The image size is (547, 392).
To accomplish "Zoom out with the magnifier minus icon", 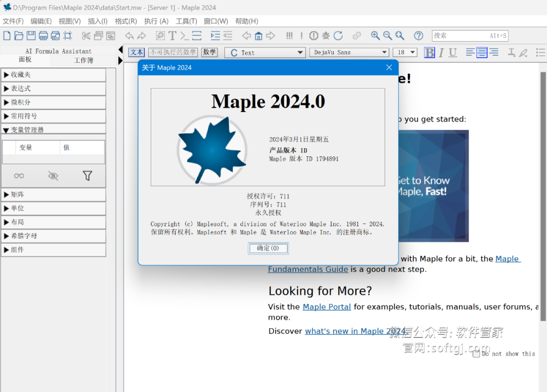I will 387,35.
